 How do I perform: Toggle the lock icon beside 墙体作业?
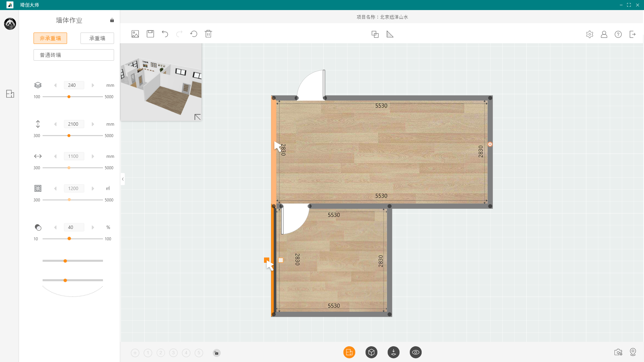(112, 20)
